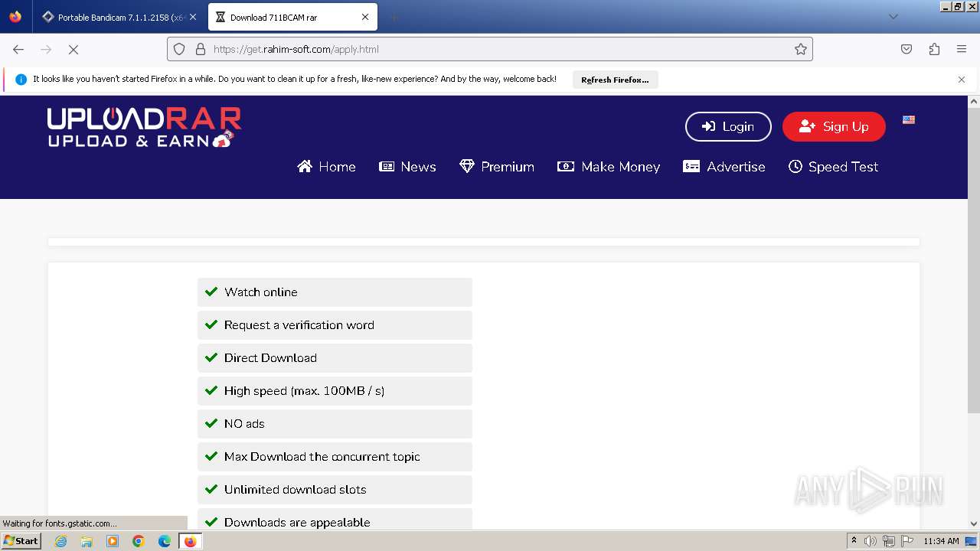This screenshot has height=551, width=980.
Task: Dismiss the refresh Firefox notification bar
Action: coord(962,80)
